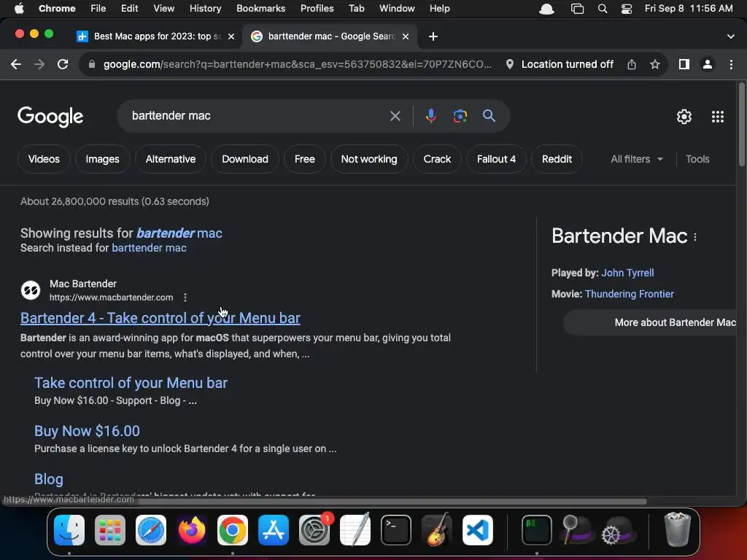Open the Chrome File menu

point(98,9)
